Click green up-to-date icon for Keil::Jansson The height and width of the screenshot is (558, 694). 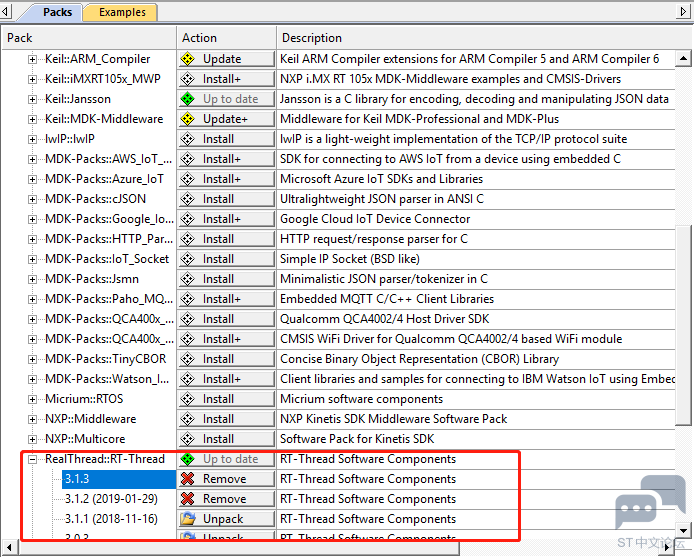[x=188, y=99]
